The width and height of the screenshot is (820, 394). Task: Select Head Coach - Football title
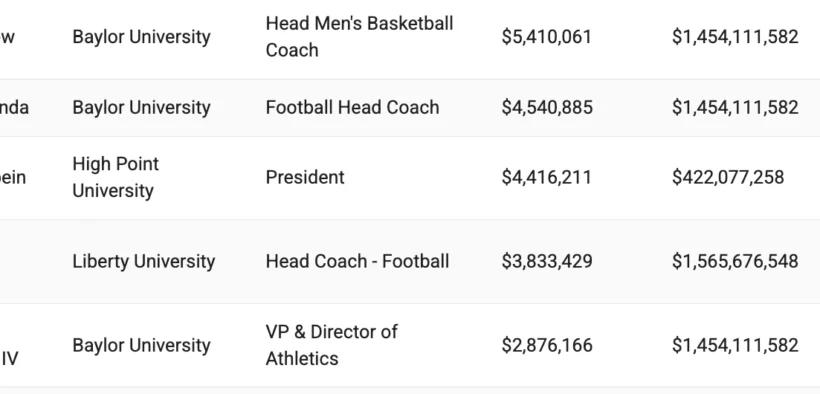click(x=357, y=261)
